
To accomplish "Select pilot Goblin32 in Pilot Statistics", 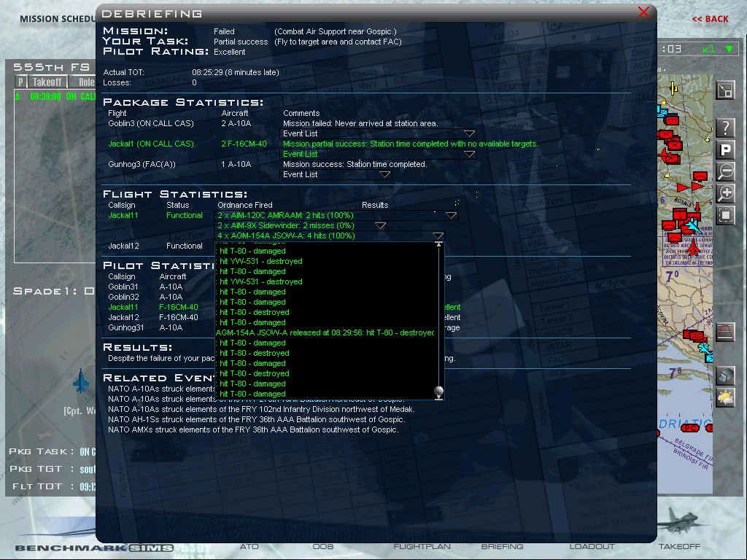I will pyautogui.click(x=123, y=297).
